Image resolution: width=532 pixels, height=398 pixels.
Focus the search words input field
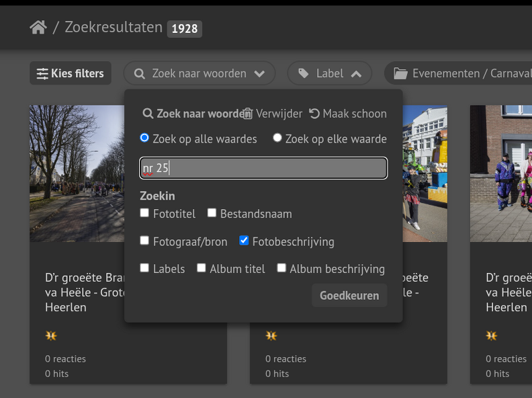click(263, 168)
